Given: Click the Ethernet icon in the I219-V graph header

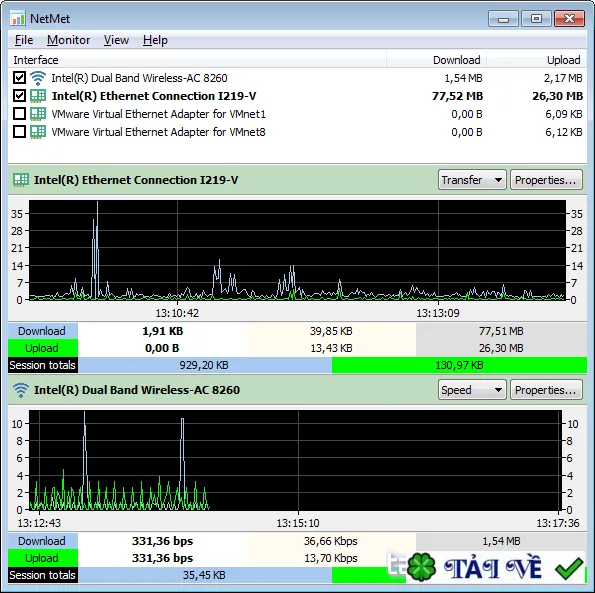Looking at the screenshot, I should click(21, 180).
